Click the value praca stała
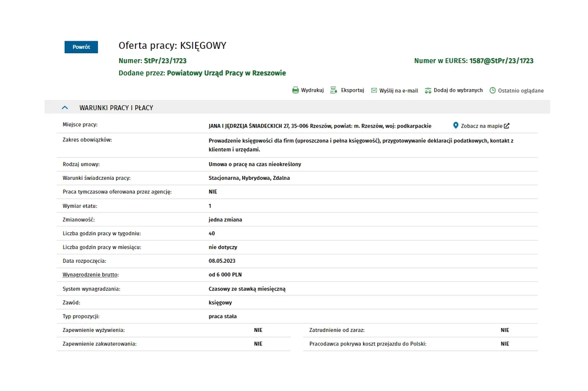588x391 pixels. click(x=222, y=317)
